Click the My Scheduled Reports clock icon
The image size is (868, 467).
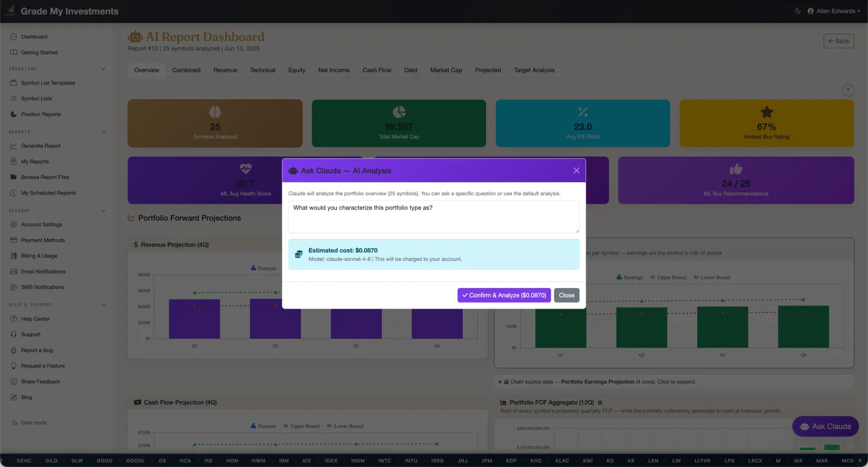pos(14,193)
